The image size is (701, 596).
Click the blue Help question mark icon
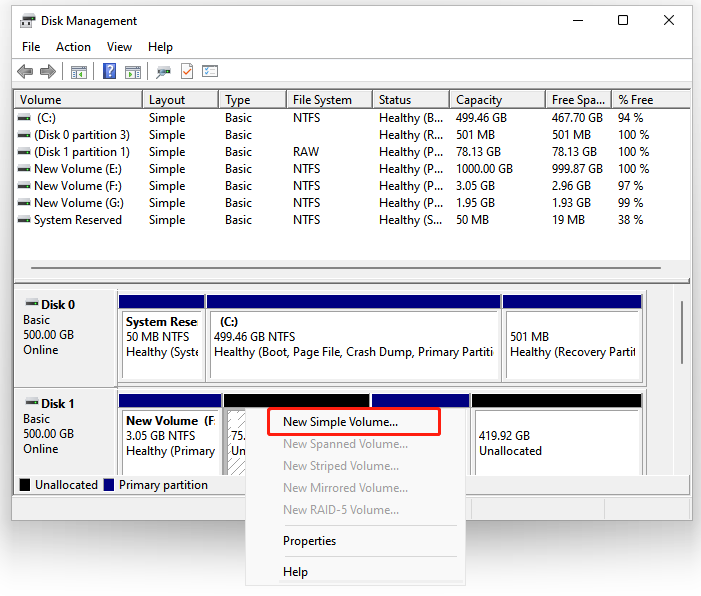point(110,72)
